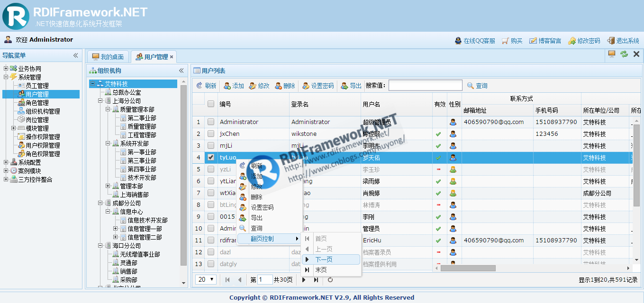The height and width of the screenshot is (303, 644).
Task: Click 刷新 in the user list toolbar
Action: 206,86
